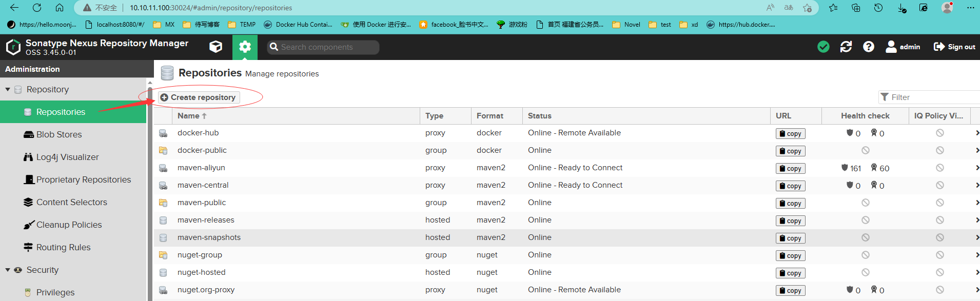The image size is (980, 301).
Task: Open maven-public row details chevron
Action: (x=977, y=203)
